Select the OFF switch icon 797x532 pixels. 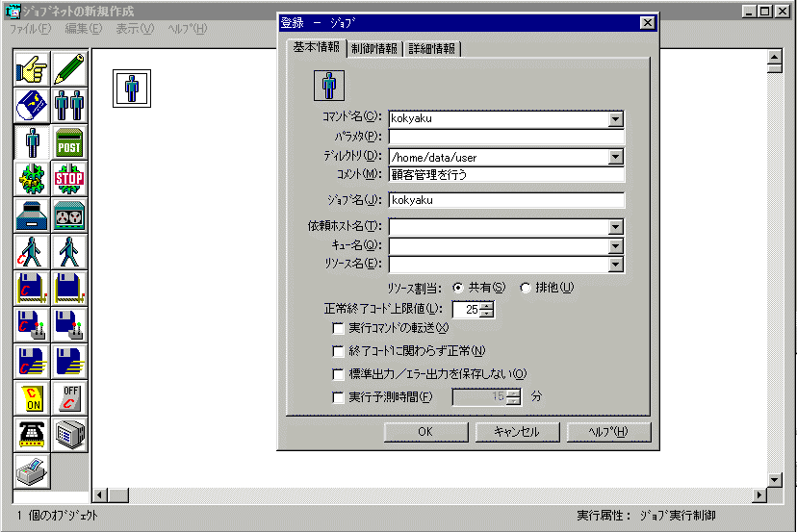pyautogui.click(x=69, y=398)
